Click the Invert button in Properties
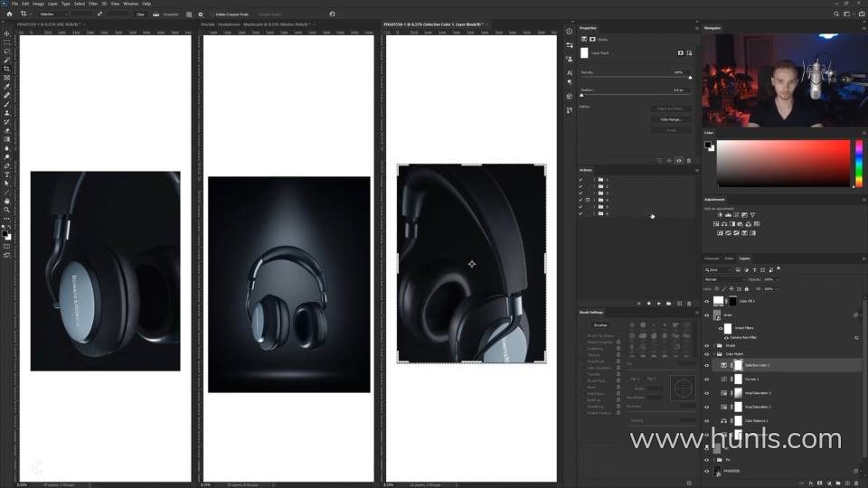Screen dimensions: 868x488 click(x=671, y=130)
